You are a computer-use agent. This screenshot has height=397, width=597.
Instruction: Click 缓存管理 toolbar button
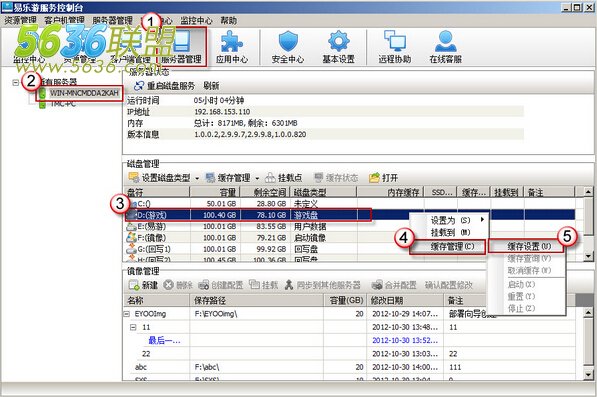pyautogui.click(x=228, y=178)
